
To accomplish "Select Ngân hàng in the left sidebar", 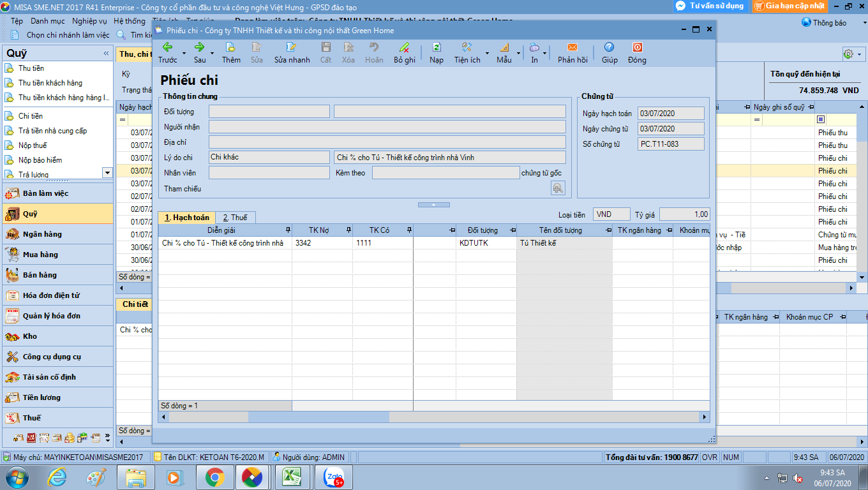I will [x=42, y=234].
